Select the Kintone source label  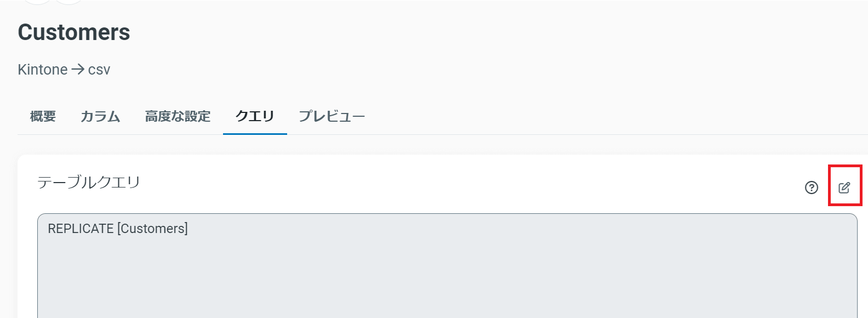point(43,70)
